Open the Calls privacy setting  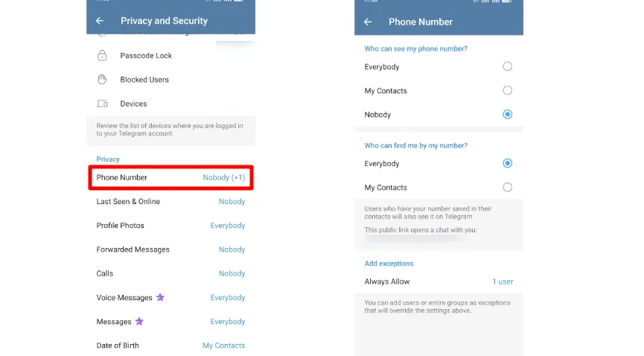coord(170,273)
